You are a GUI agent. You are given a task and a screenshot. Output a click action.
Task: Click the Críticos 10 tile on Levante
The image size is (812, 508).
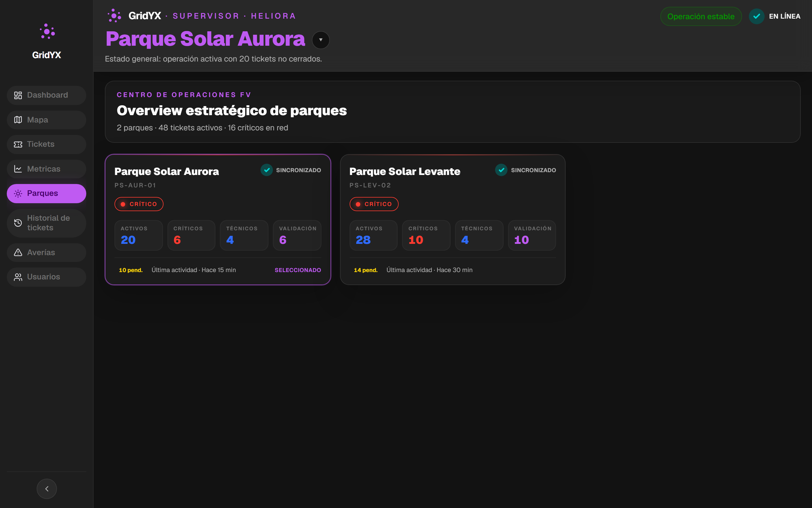point(426,235)
